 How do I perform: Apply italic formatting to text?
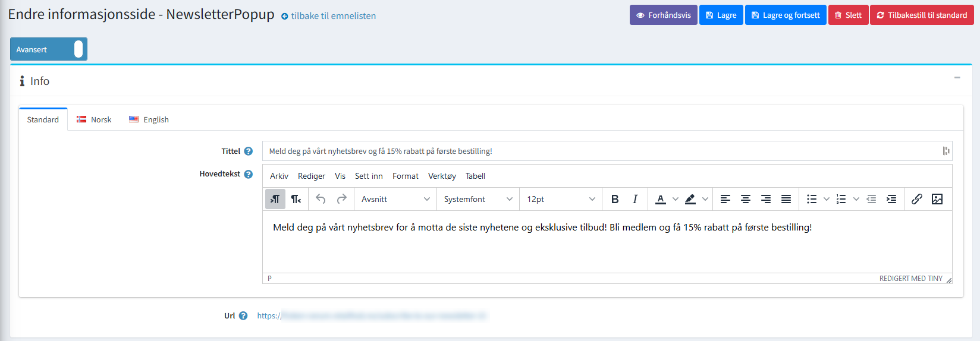(x=635, y=199)
